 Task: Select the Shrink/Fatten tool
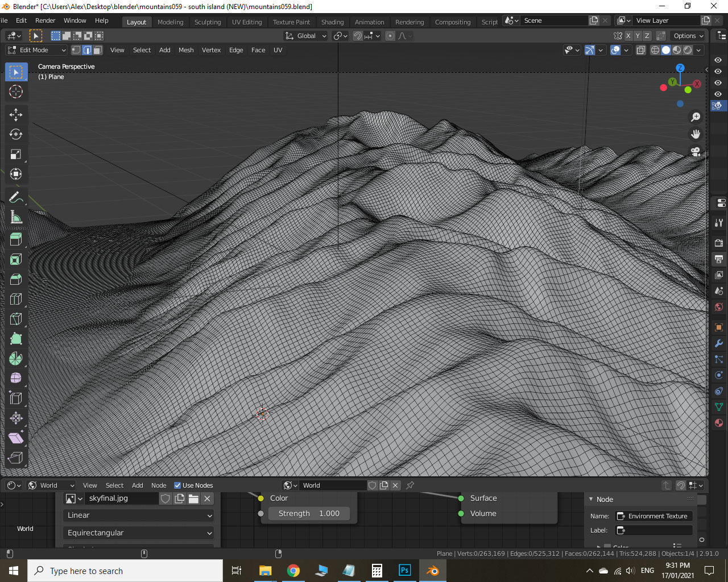[16, 418]
